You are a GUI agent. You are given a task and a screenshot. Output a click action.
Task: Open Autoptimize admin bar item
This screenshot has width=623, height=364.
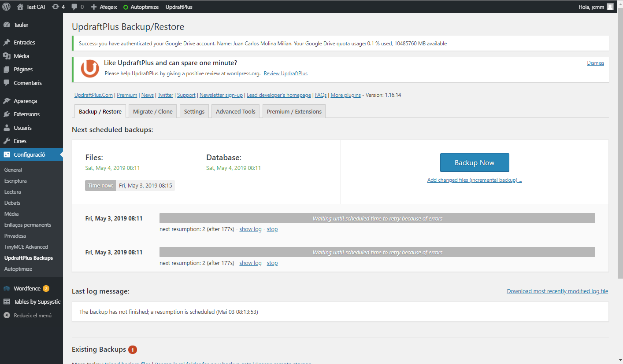click(140, 7)
